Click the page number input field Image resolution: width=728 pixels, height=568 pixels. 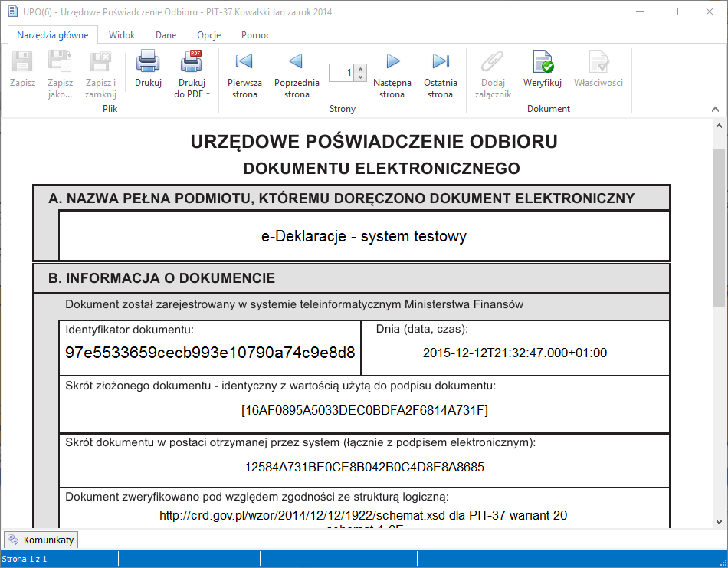341,73
